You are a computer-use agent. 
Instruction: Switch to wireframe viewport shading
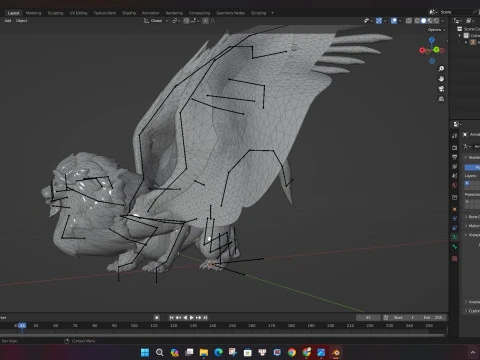[417, 21]
